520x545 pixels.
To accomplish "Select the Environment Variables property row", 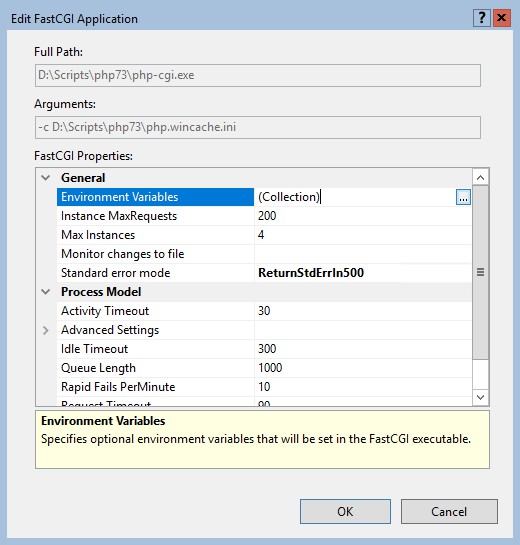I will tap(155, 197).
